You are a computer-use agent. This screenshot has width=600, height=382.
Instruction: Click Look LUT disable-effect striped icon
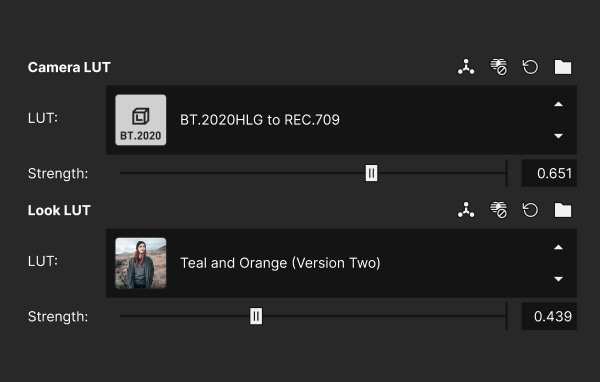click(x=499, y=210)
